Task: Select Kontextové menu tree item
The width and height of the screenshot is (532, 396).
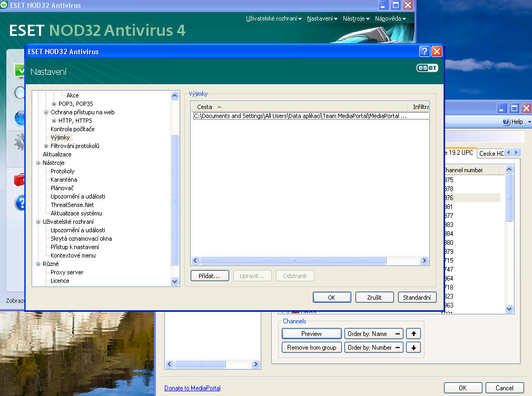Action: click(x=73, y=255)
